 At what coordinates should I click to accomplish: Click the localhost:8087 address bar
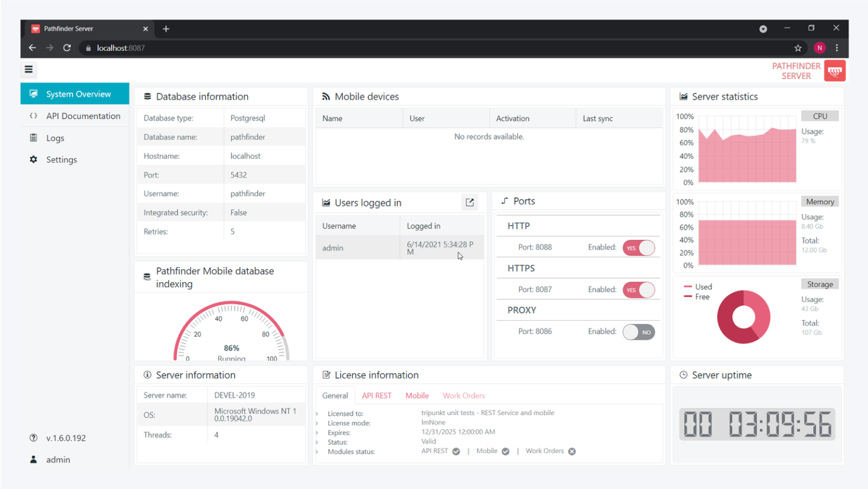(x=437, y=48)
